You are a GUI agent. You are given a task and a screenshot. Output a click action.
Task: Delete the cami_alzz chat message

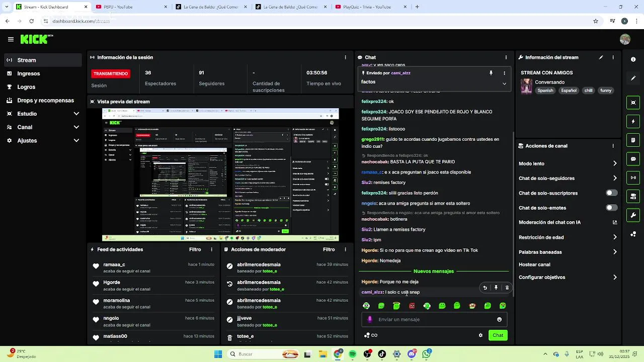tap(507, 288)
